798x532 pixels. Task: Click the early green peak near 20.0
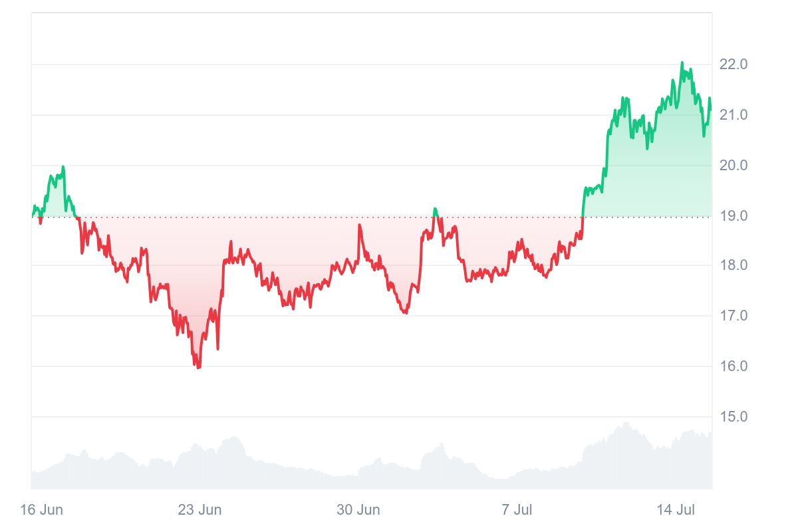click(63, 167)
